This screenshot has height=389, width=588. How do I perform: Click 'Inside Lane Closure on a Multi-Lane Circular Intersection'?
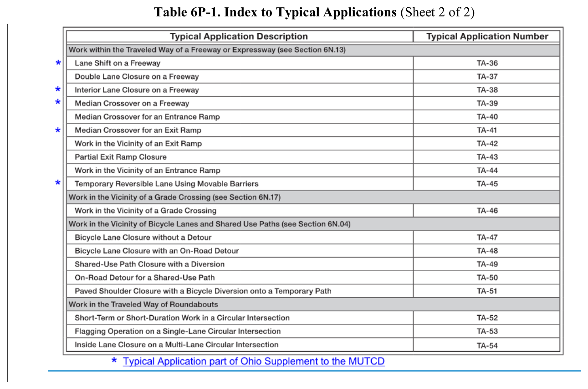(176, 345)
